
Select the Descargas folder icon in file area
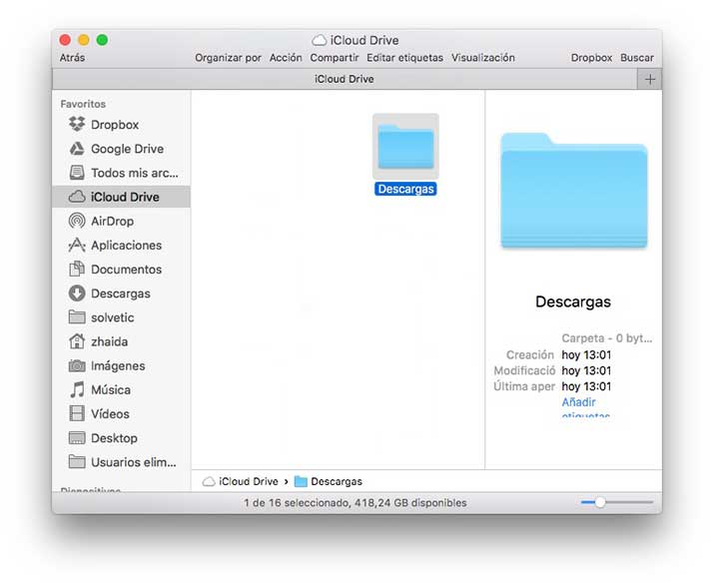(405, 147)
